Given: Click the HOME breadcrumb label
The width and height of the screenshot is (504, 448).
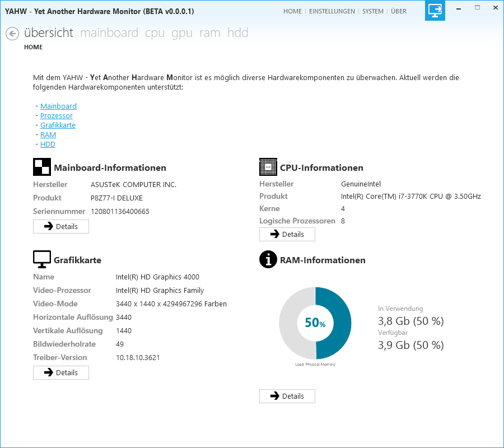Looking at the screenshot, I should (x=34, y=47).
